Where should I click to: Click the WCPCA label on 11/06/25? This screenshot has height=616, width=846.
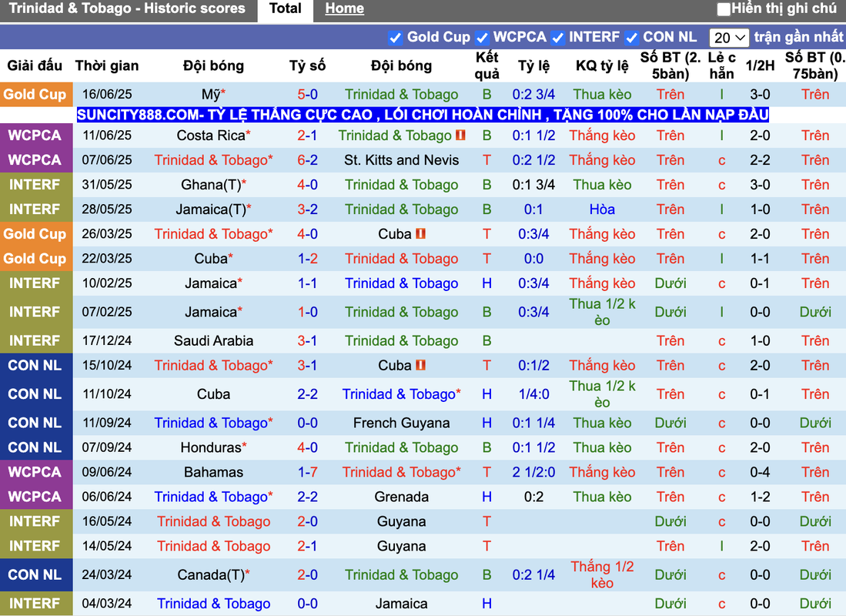[35, 136]
